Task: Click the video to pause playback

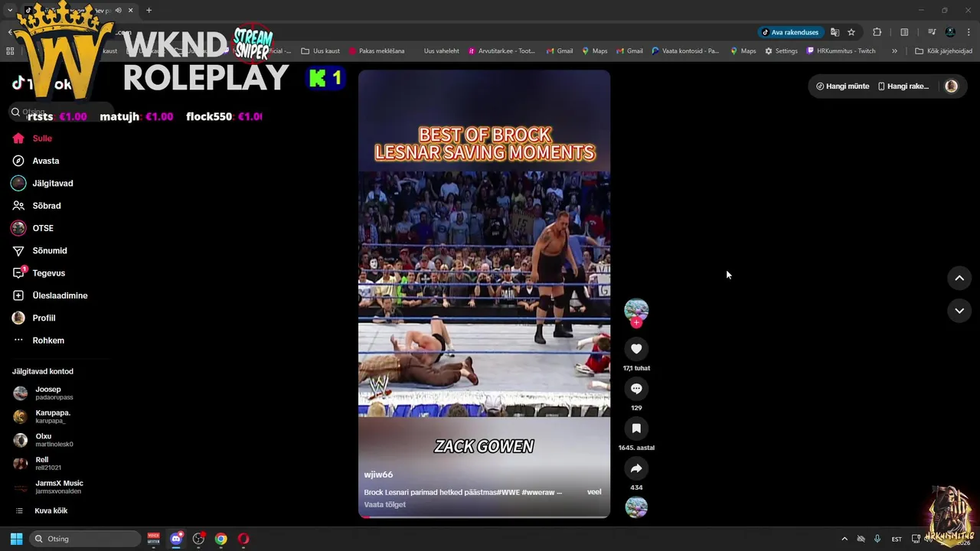Action: coord(484,294)
